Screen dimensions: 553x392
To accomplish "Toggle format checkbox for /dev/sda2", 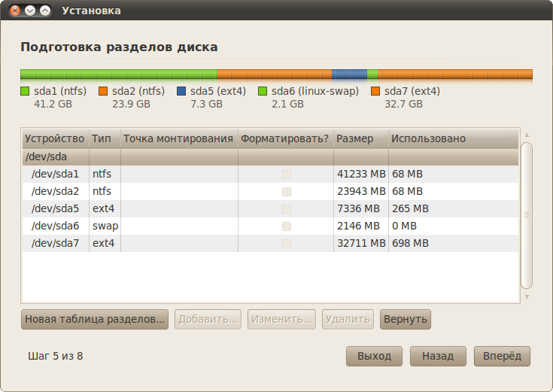I will pos(287,192).
